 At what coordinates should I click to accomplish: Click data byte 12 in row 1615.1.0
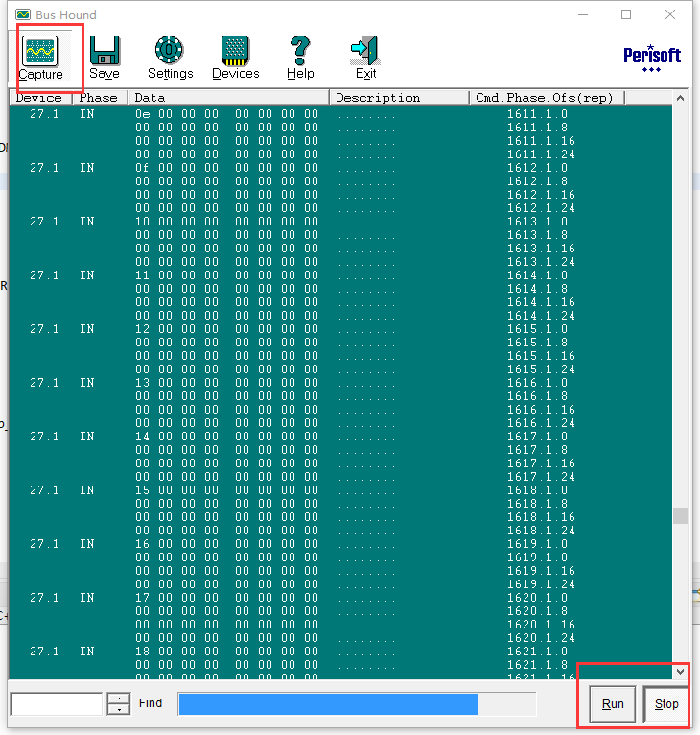(143, 329)
